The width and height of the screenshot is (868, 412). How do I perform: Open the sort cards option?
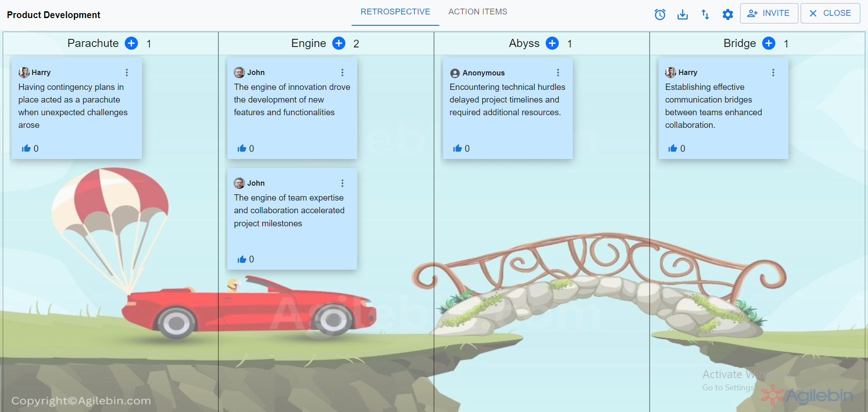click(x=705, y=14)
